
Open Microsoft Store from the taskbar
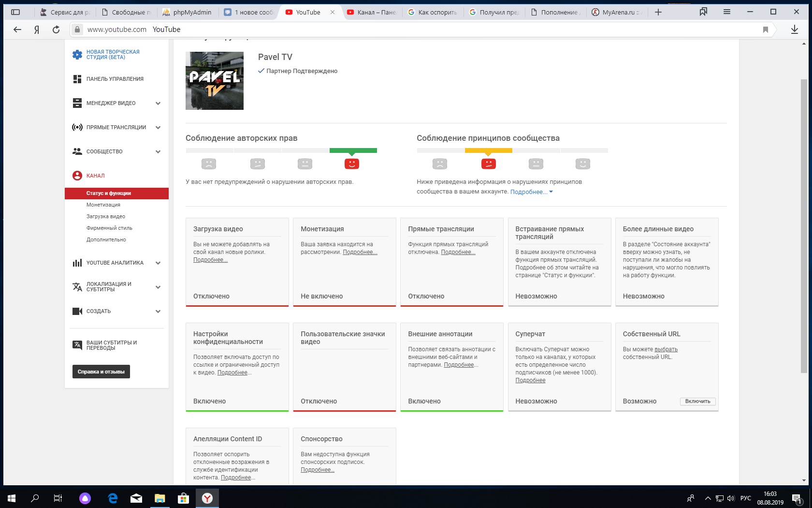183,498
